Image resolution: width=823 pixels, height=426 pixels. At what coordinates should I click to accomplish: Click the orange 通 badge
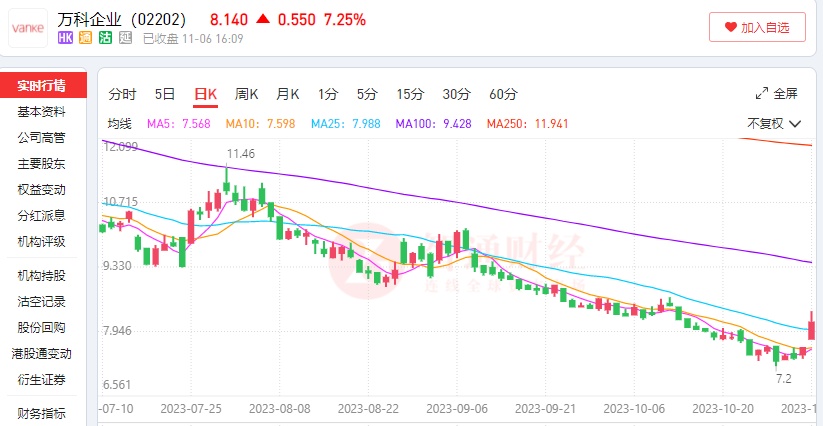tap(86, 38)
